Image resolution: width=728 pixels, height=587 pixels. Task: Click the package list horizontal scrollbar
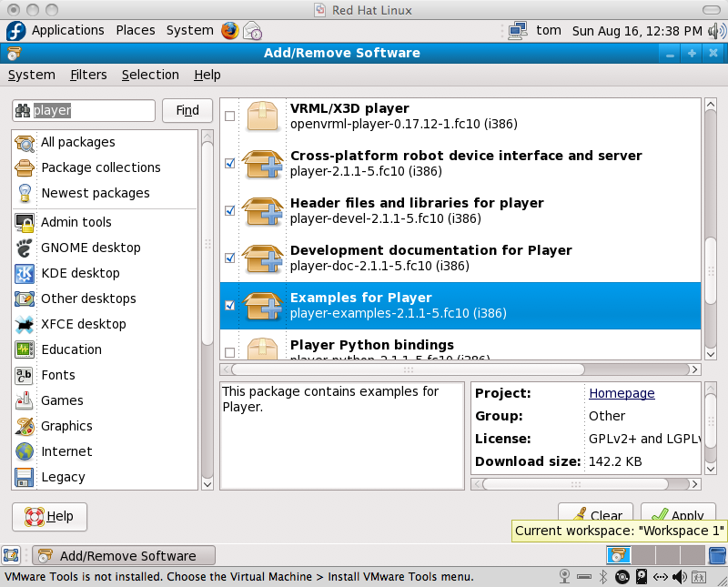pyautogui.click(x=409, y=369)
